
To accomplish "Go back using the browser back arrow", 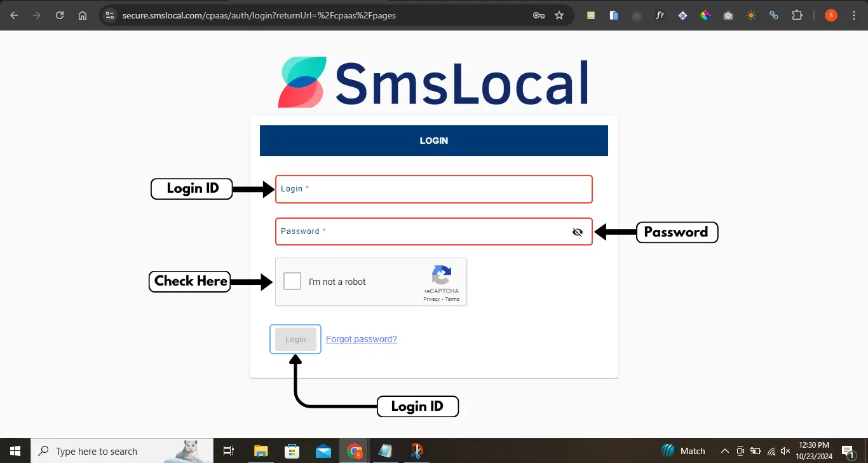I will tap(14, 15).
